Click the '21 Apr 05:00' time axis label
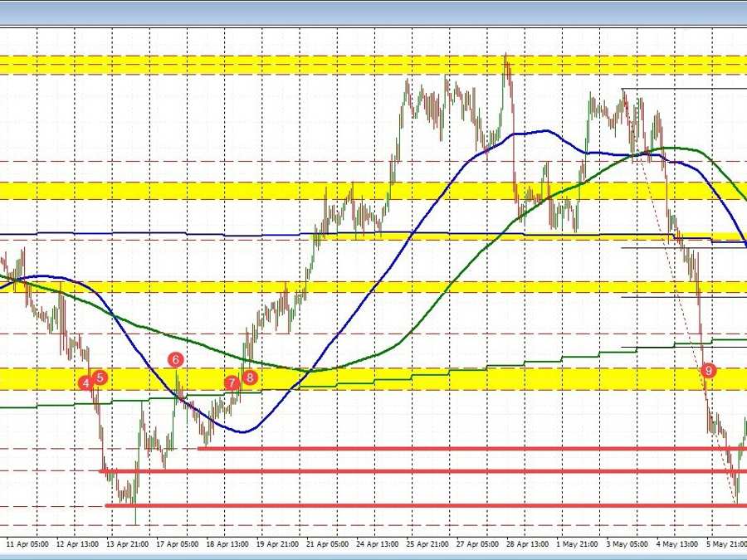Viewport: 747px width, 560px height. coord(328,543)
